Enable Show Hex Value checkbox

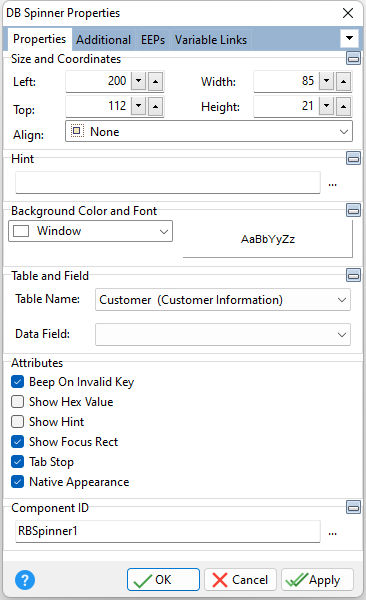click(18, 401)
